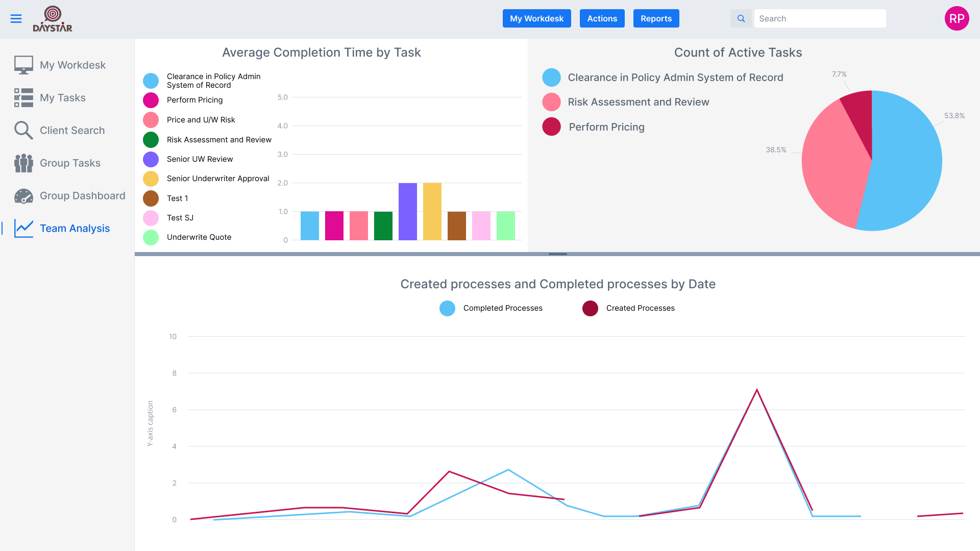980x551 pixels.
Task: Click Created processes and Completed processes title
Action: [x=557, y=284]
